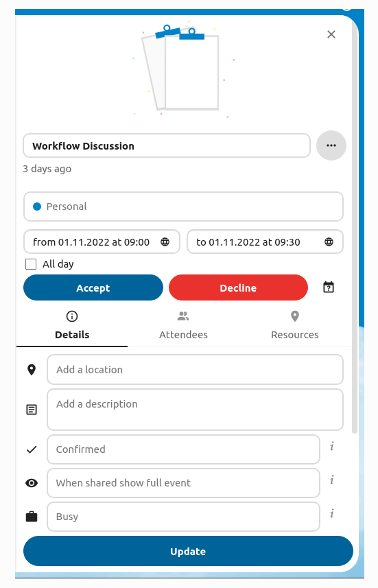
Task: Click the info icon next to Confirmed
Action: (332, 446)
